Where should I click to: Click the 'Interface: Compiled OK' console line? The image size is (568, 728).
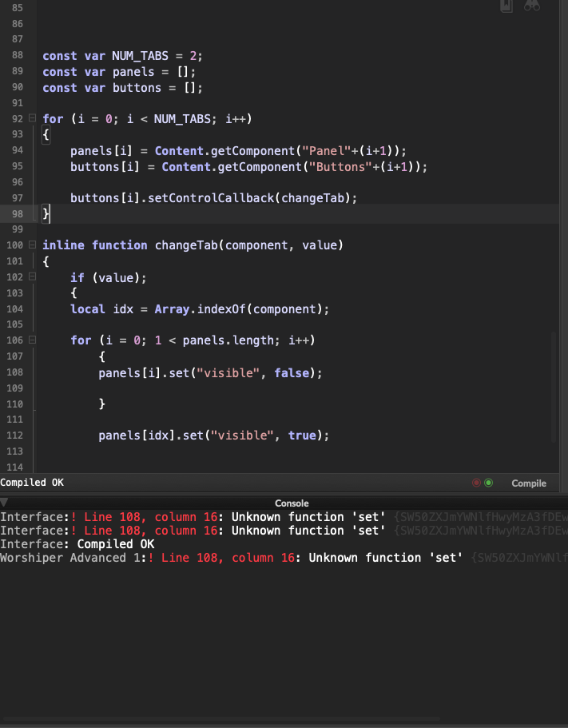pos(77,543)
